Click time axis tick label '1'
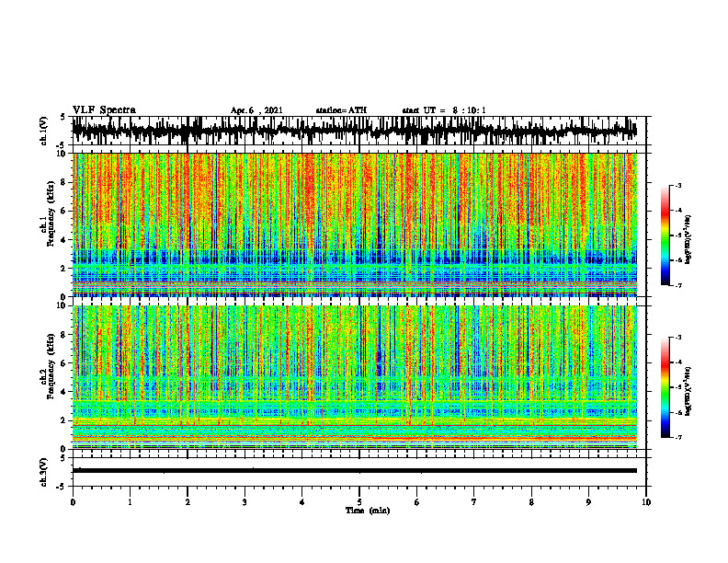The height and width of the screenshot is (563, 728). coord(130,502)
